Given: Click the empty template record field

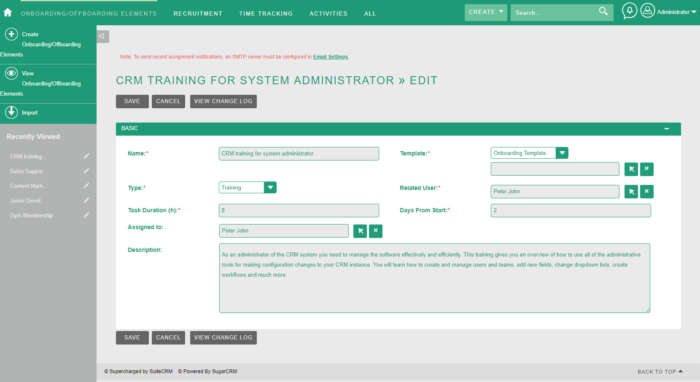Looking at the screenshot, I should point(555,169).
